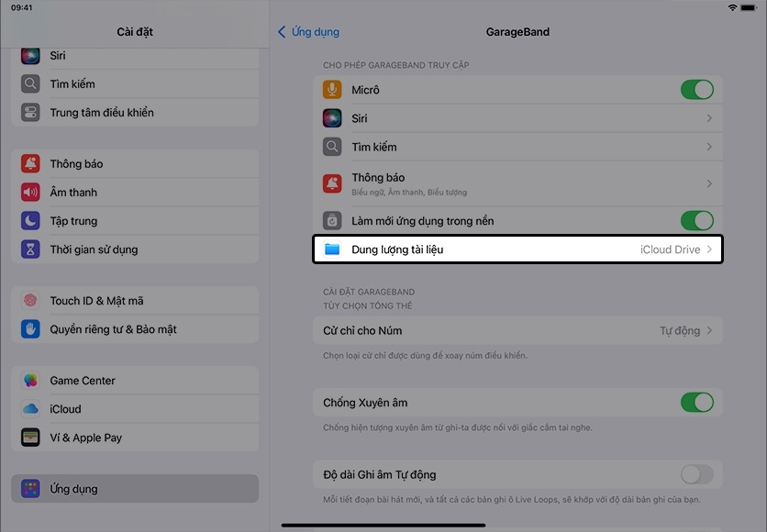Tap the Tập trung moon icon

pos(30,221)
